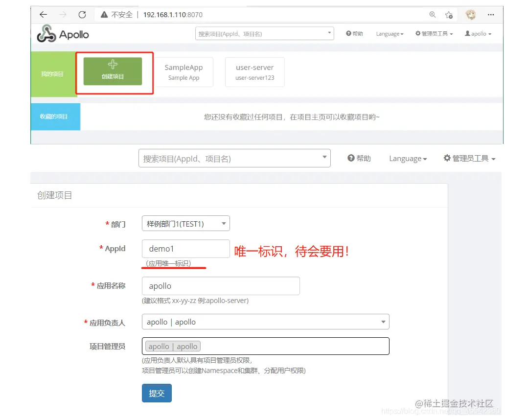
Task: Click the question mark icon beside lower 帮助
Action: 351,158
